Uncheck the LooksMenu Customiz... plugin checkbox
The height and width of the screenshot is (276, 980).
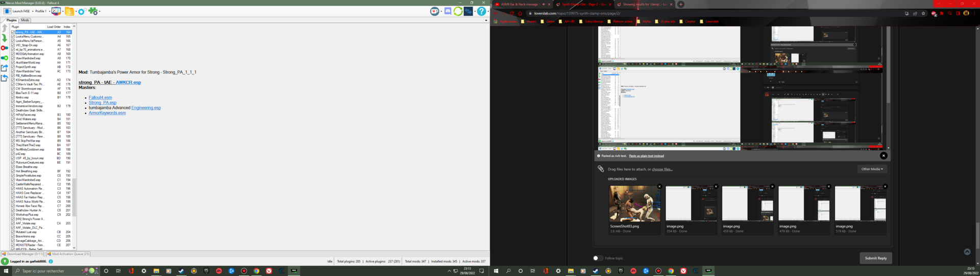(13, 36)
